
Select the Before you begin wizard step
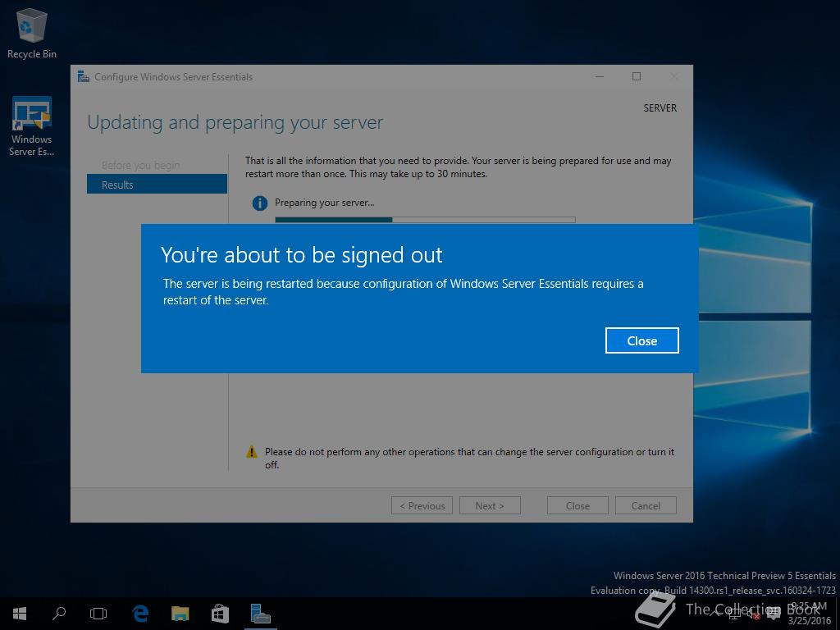tap(141, 165)
